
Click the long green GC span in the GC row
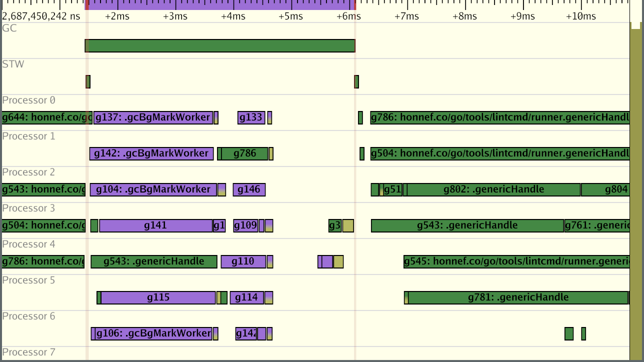pyautogui.click(x=220, y=45)
